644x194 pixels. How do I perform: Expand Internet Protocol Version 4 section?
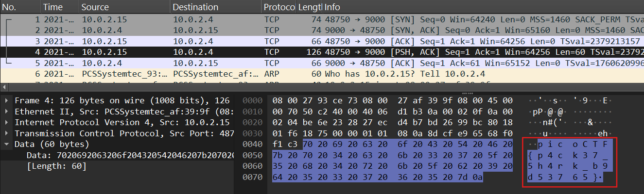point(6,123)
